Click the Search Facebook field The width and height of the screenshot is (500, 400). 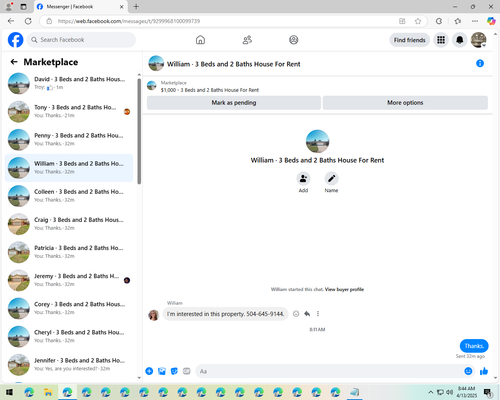click(x=81, y=40)
